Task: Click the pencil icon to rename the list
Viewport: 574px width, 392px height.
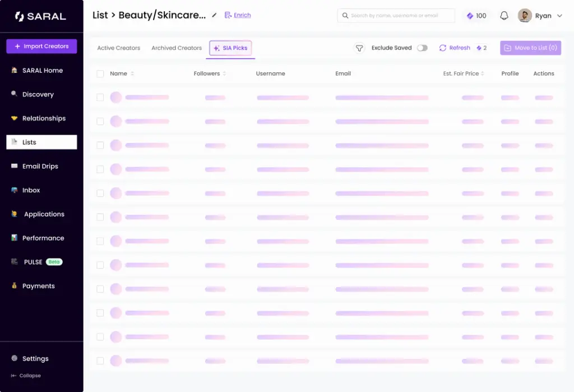Action: 214,16
